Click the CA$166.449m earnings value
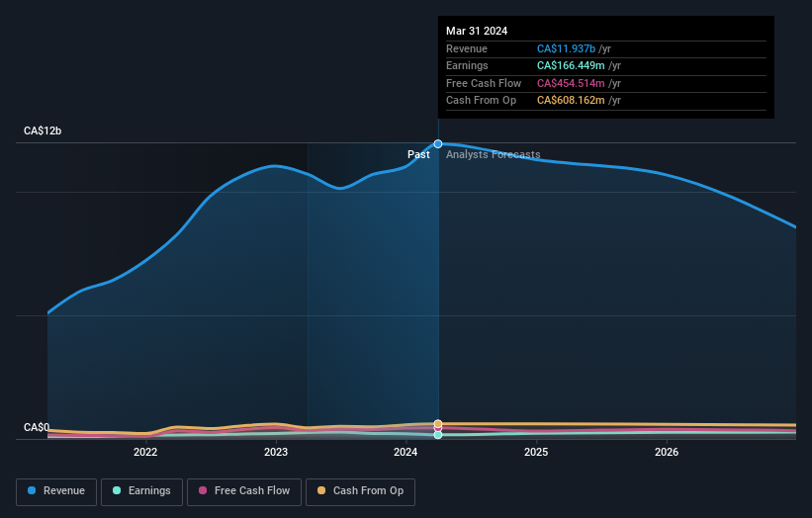 (x=571, y=65)
